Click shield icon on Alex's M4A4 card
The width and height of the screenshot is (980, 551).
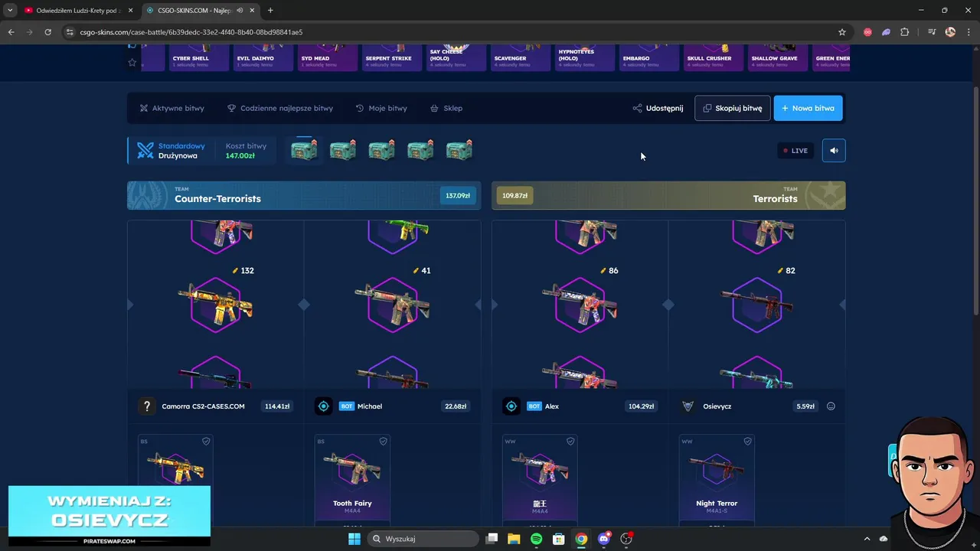click(570, 442)
